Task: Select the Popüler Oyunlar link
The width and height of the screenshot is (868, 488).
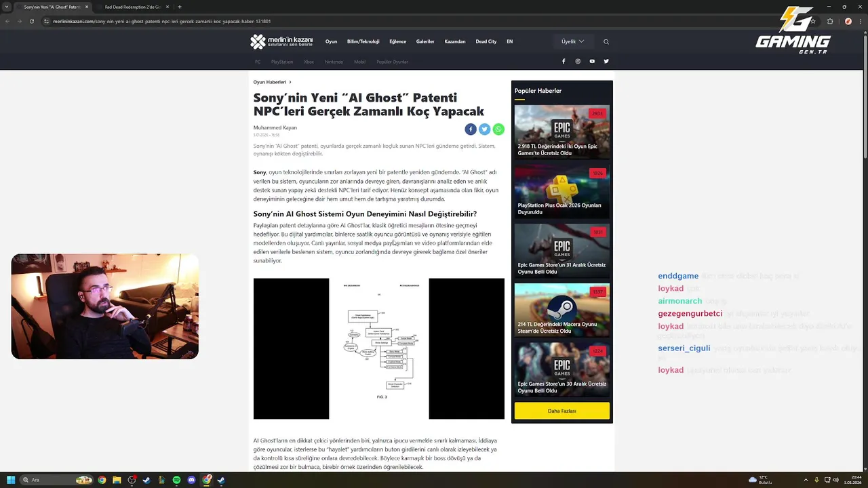Action: [393, 62]
